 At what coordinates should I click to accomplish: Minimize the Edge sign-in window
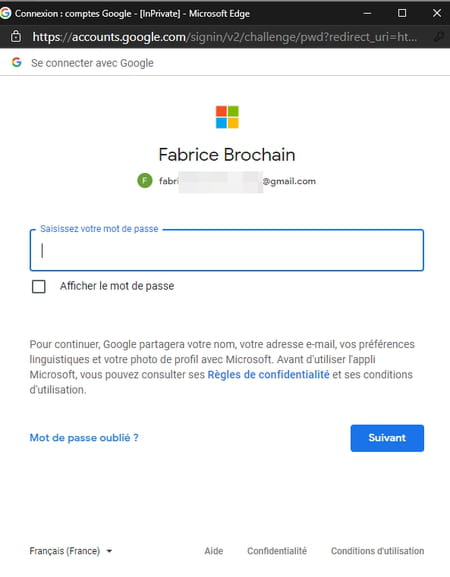(367, 13)
